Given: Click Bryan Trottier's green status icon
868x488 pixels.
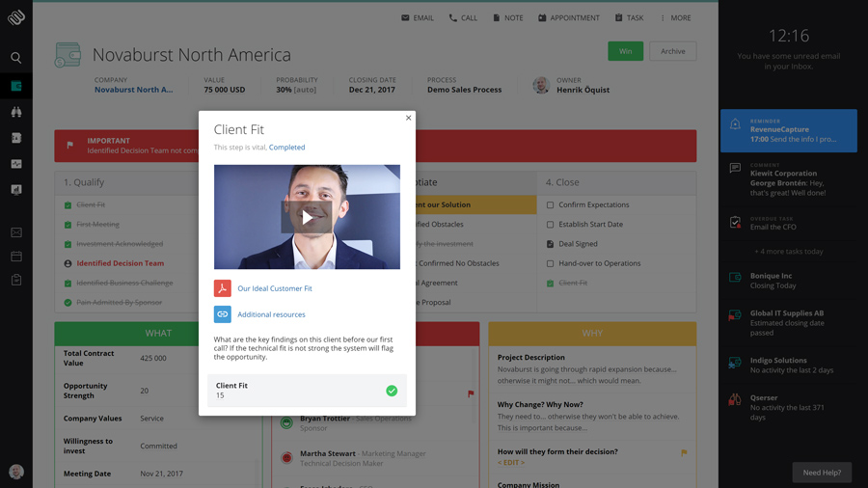Looking at the screenshot, I should click(x=286, y=422).
